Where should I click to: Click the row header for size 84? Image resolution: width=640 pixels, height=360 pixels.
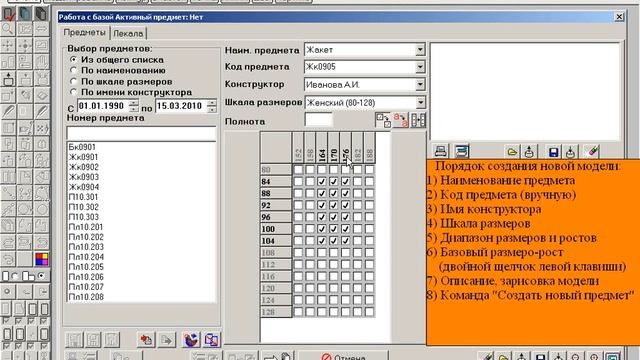(276, 181)
